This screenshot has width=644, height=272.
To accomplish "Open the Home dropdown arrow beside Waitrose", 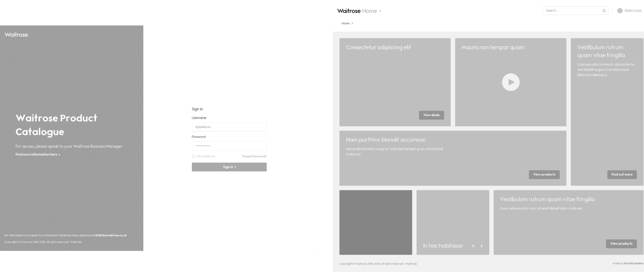I will [380, 11].
